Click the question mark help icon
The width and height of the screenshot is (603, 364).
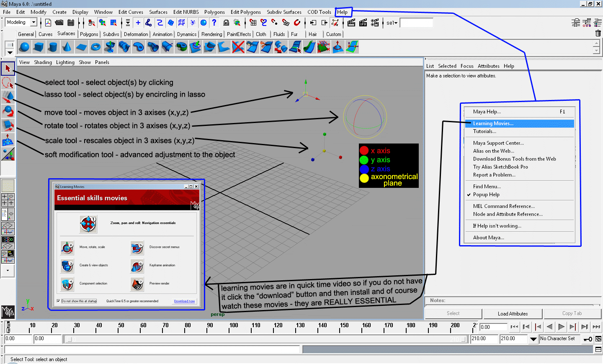(214, 23)
